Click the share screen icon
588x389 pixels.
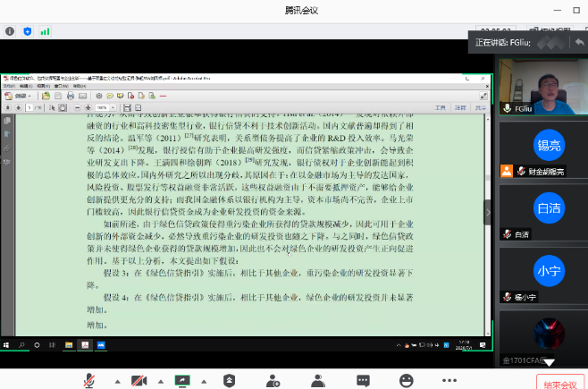coord(182,381)
